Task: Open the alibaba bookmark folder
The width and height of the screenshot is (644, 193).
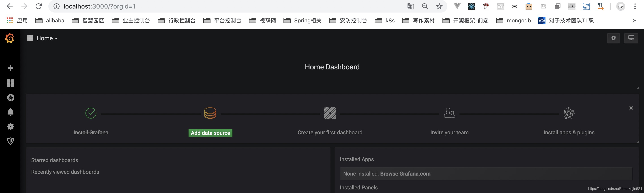Action: click(x=50, y=21)
